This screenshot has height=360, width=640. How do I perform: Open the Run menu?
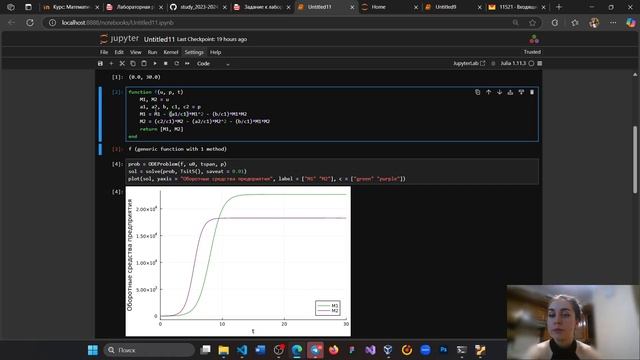click(152, 52)
